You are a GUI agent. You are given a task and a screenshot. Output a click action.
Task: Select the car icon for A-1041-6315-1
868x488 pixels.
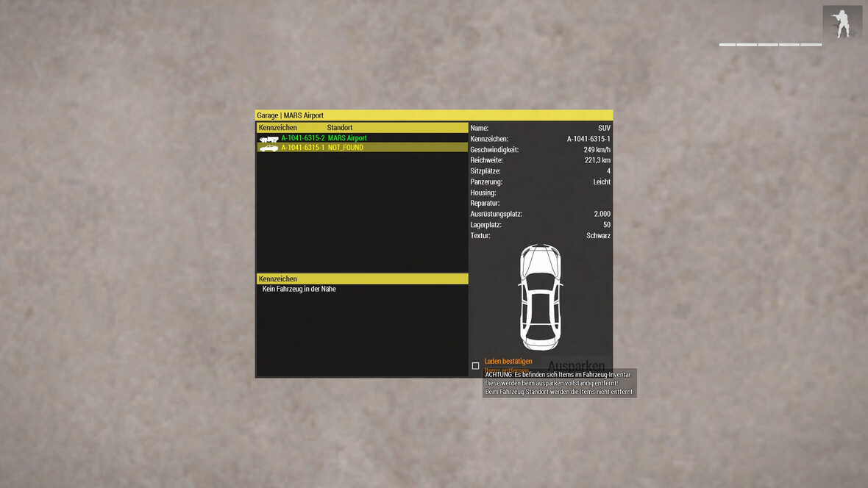[269, 148]
